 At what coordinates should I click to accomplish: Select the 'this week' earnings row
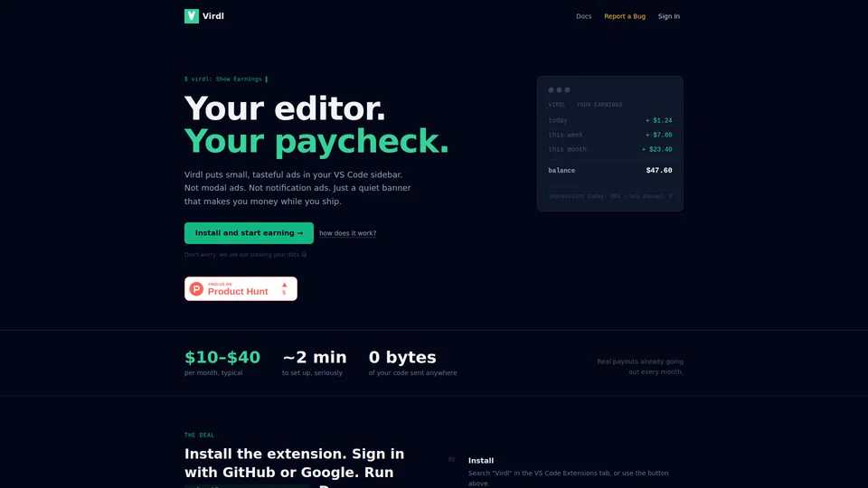pyautogui.click(x=610, y=135)
